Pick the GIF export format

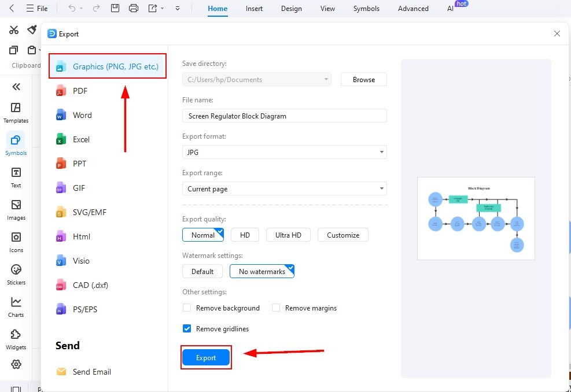(x=80, y=188)
